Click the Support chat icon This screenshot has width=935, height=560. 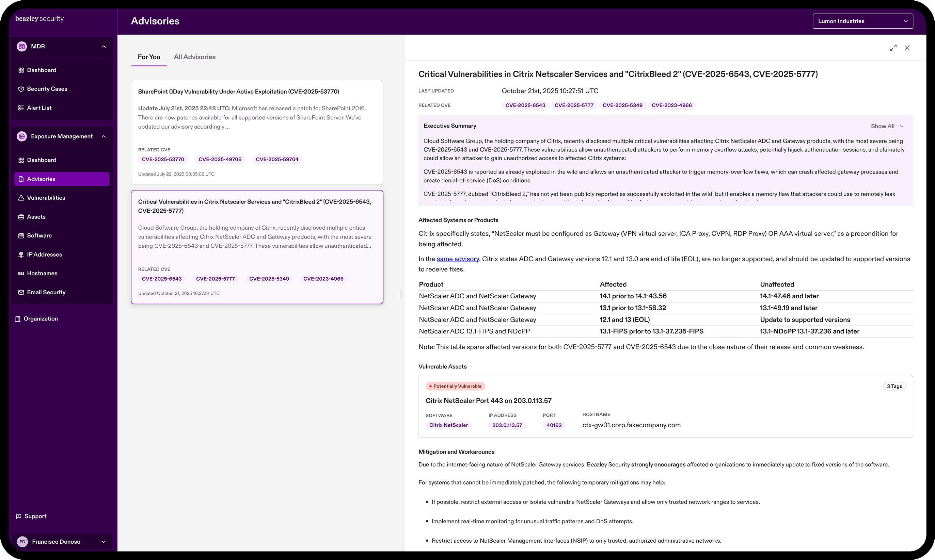pos(18,516)
